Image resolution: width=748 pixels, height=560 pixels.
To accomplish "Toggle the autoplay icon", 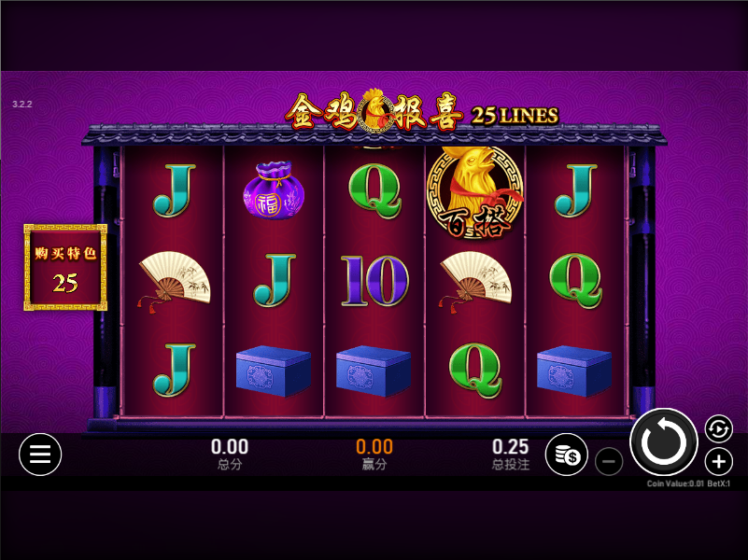I will (x=718, y=429).
